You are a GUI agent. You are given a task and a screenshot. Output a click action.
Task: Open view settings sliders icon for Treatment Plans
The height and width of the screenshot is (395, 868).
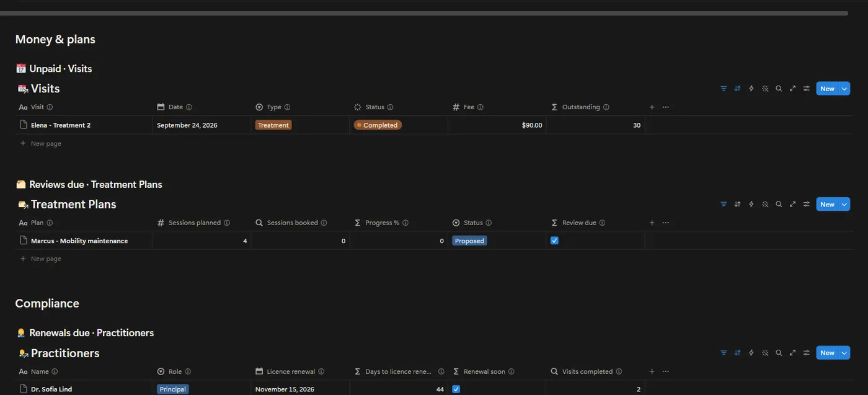tap(807, 204)
